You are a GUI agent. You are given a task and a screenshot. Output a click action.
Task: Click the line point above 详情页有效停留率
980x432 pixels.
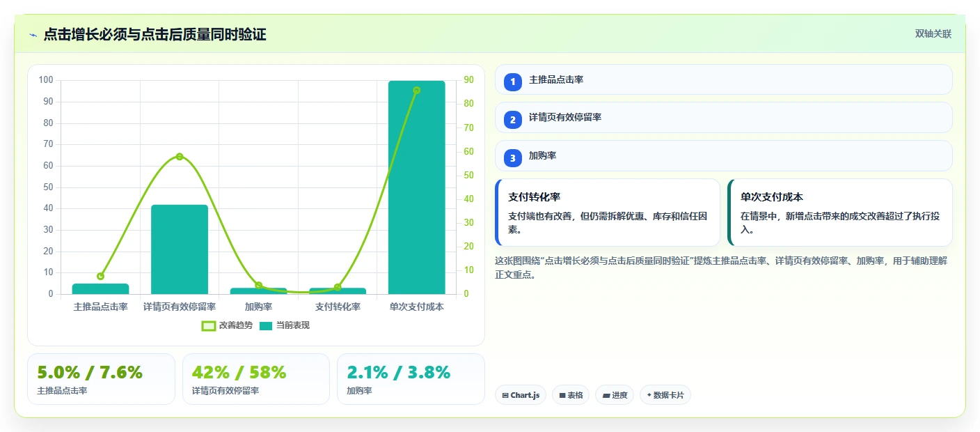point(180,156)
